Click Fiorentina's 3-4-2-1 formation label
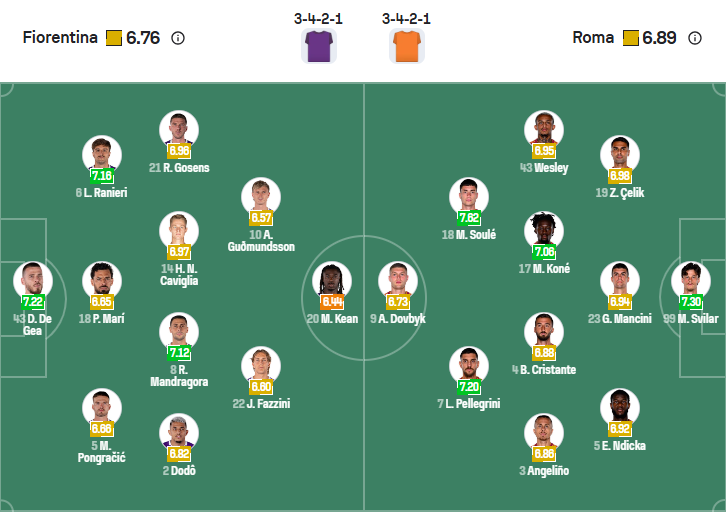This screenshot has height=512, width=726. tap(319, 19)
